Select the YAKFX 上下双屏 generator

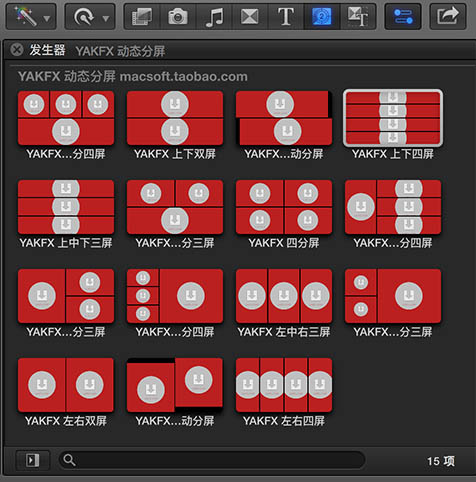175,118
